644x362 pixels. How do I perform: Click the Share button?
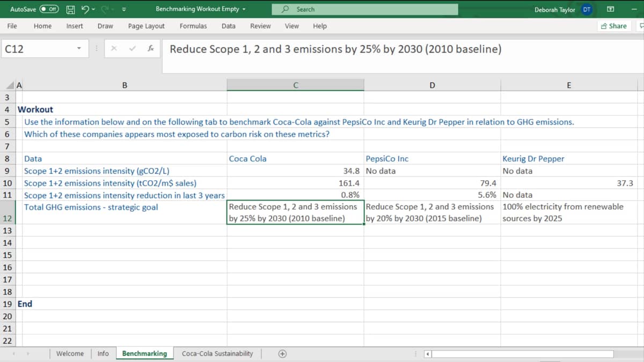coord(613,26)
